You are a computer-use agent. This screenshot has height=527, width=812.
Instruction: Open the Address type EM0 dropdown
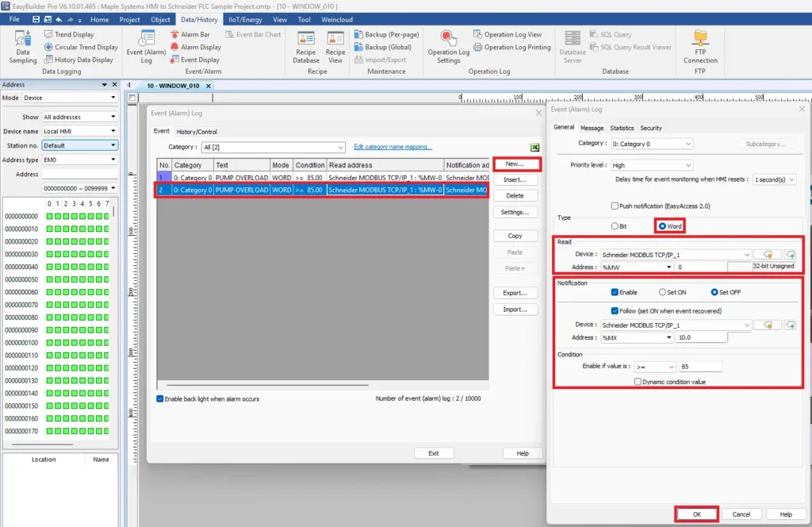[x=80, y=160]
